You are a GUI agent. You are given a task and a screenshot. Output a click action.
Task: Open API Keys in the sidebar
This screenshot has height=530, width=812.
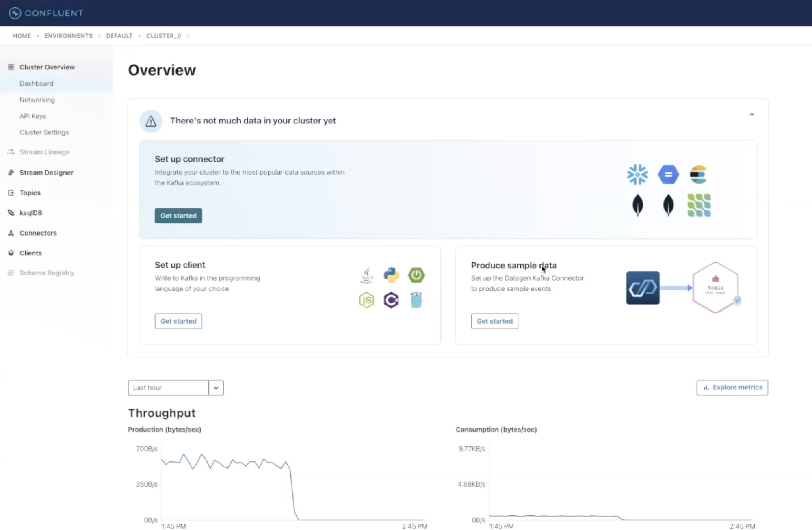click(x=33, y=116)
